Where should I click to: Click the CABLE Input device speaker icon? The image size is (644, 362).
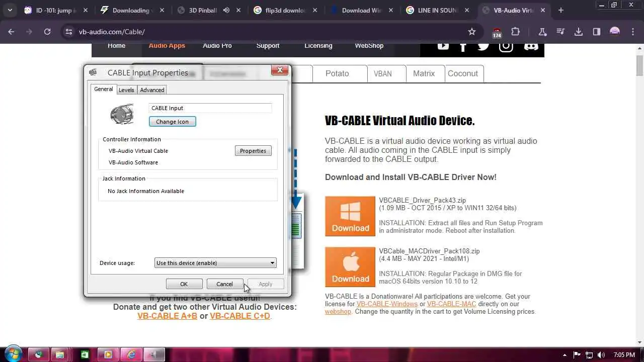coord(122,114)
